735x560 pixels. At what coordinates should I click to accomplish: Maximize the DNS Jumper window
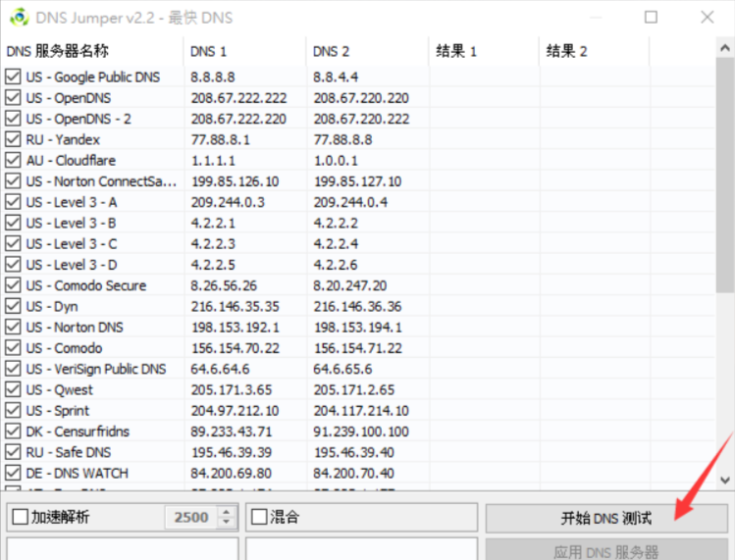[651, 18]
